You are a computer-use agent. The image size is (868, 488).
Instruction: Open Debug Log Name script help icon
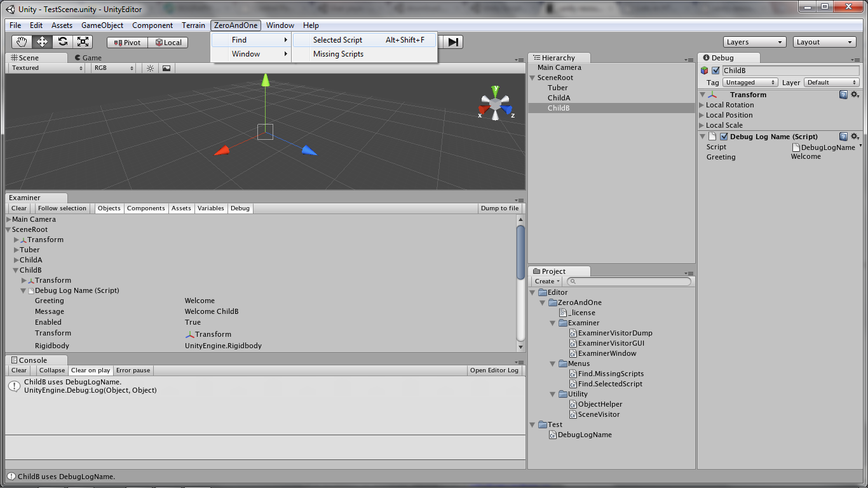pyautogui.click(x=843, y=137)
